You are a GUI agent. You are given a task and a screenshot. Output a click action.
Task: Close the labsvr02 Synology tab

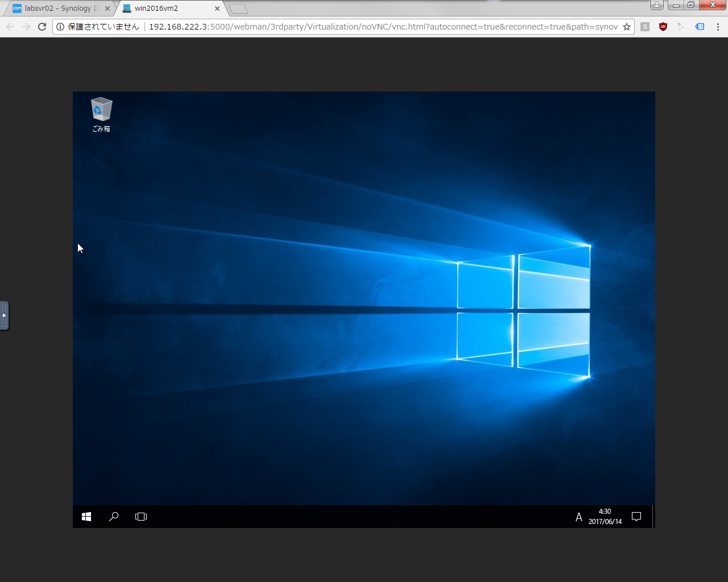107,9
